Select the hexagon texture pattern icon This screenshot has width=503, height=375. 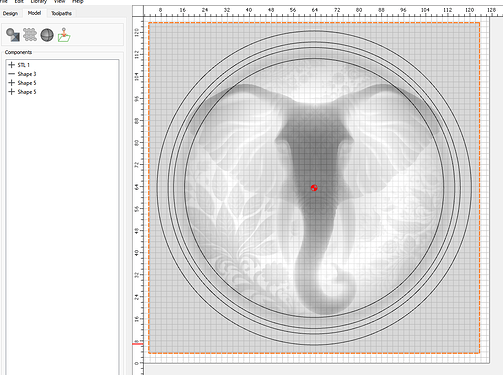pyautogui.click(x=30, y=35)
